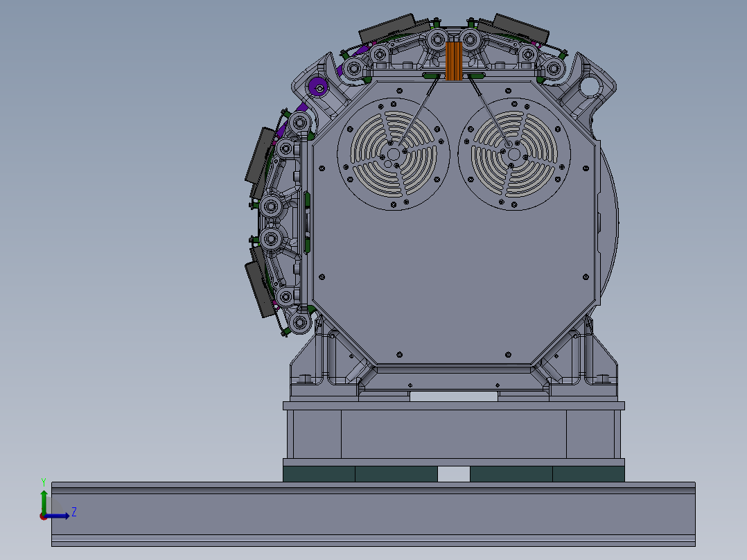Select the orange strip at the top center

tap(454, 61)
